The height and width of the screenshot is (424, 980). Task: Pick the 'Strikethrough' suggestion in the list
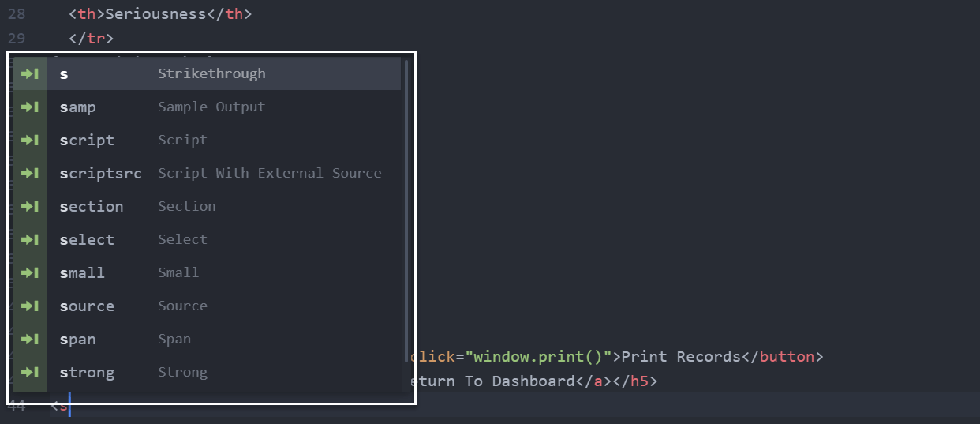tap(211, 73)
